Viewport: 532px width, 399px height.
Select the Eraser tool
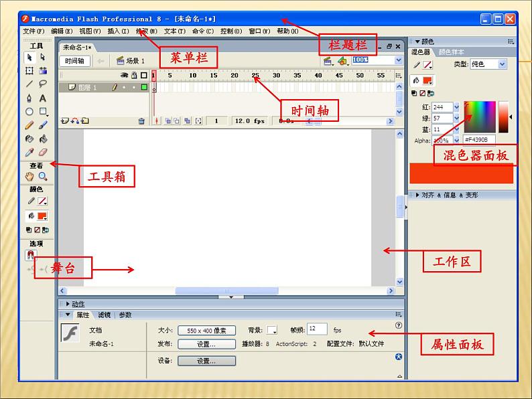click(x=43, y=152)
